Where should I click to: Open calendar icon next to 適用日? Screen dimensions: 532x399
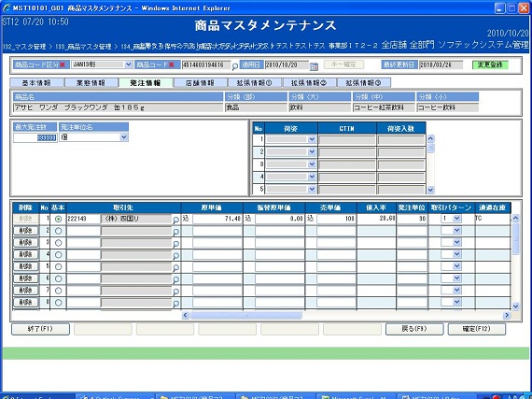314,66
